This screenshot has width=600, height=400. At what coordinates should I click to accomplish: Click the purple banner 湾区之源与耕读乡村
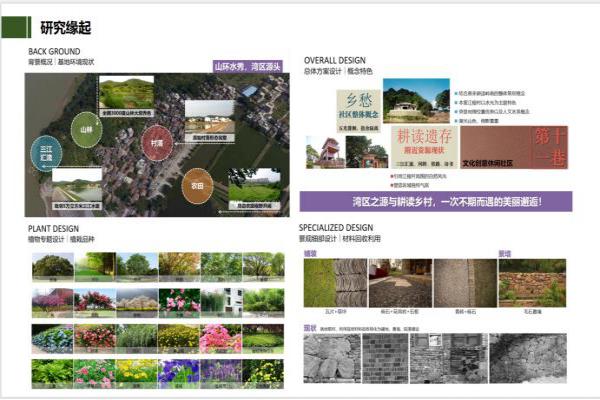[x=436, y=202]
